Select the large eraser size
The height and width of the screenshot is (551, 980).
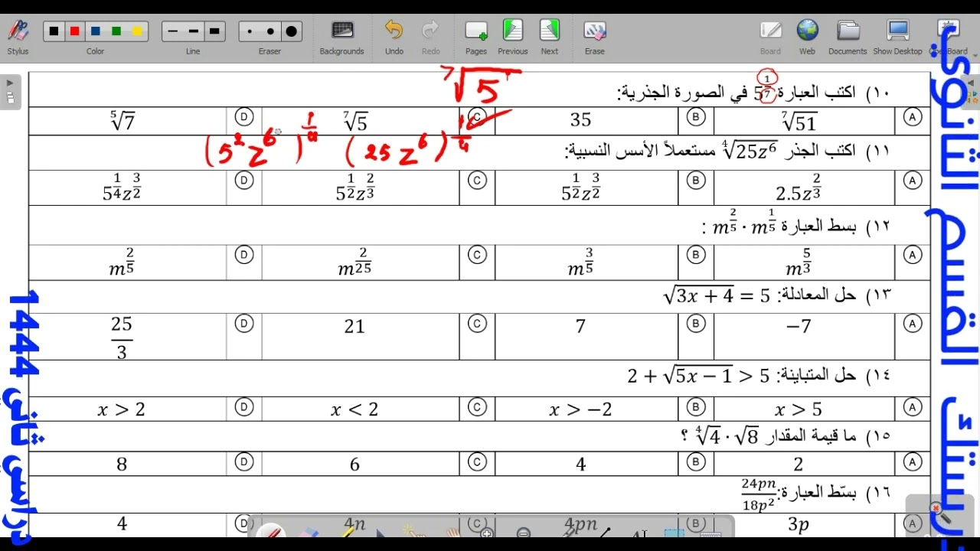click(291, 31)
